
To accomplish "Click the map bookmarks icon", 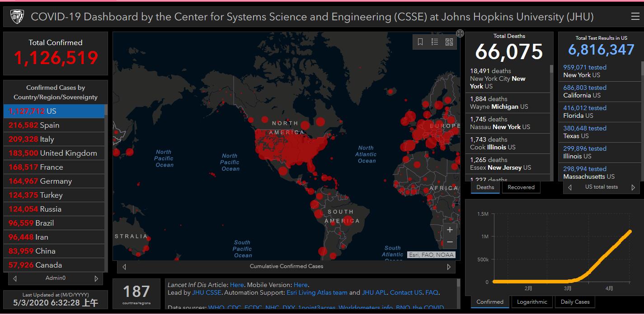I will point(420,42).
